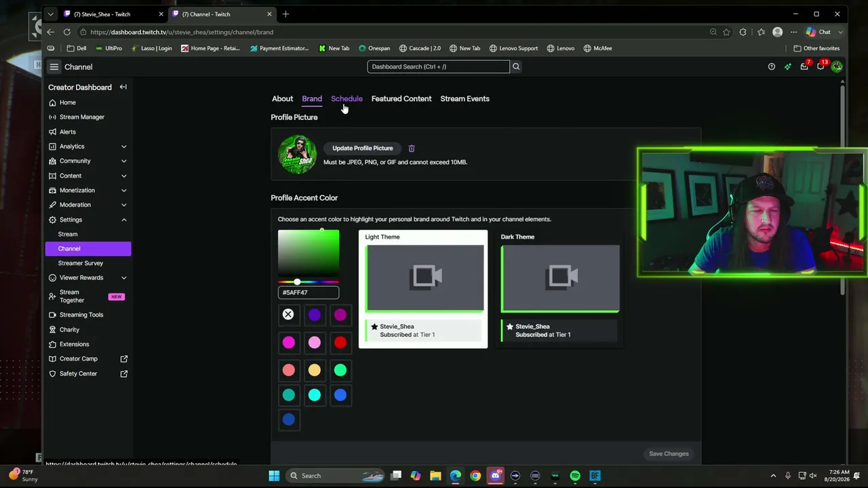Open the Lenovo Support bookmark
Screen dimensions: 868x488
[x=513, y=49]
